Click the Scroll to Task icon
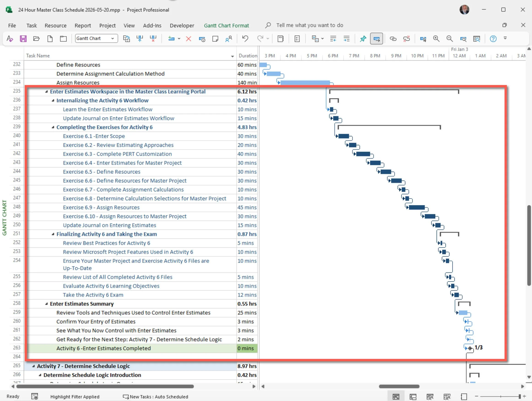532x401 pixels. (x=423, y=39)
